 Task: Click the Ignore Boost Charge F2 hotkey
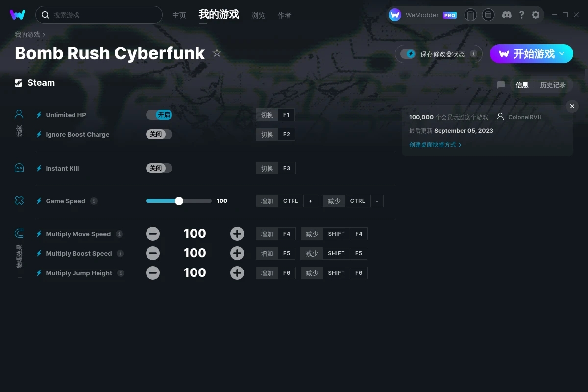click(x=275, y=134)
